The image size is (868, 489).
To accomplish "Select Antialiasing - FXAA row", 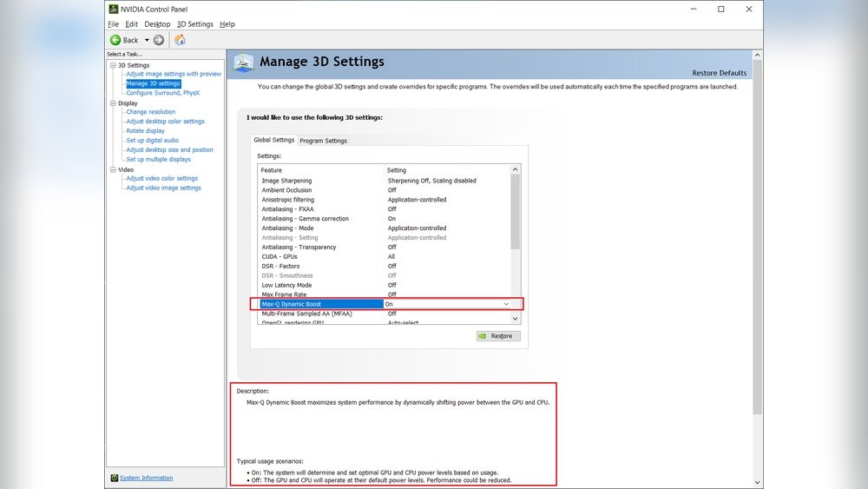I will click(385, 208).
